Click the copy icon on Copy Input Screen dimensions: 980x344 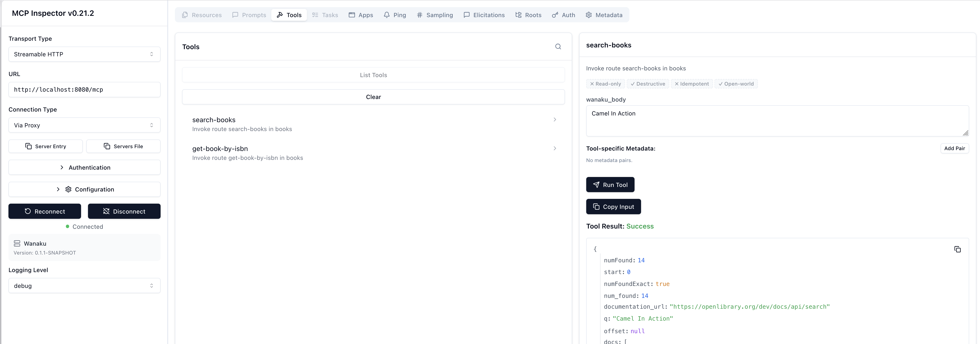(x=596, y=207)
